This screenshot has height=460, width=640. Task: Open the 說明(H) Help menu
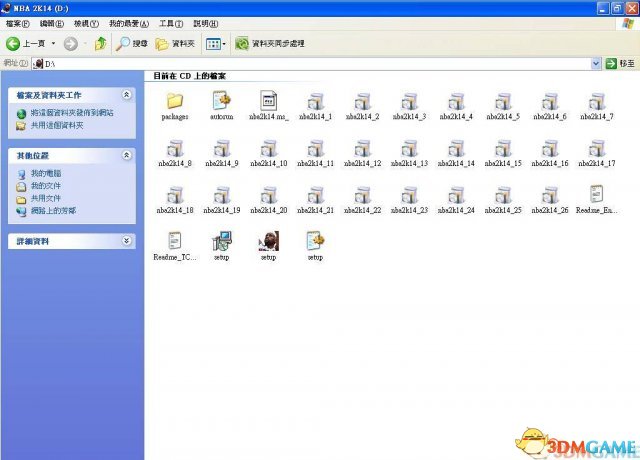click(206, 24)
